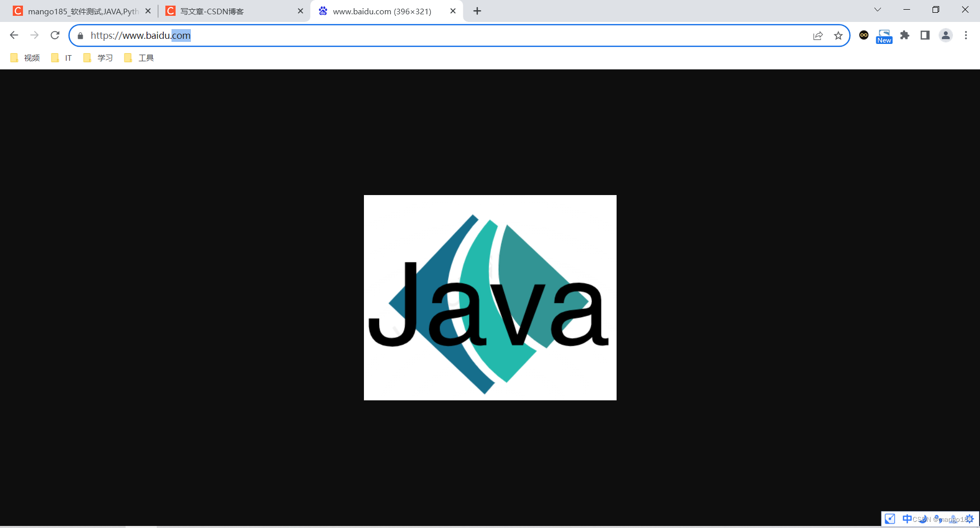
Task: Open the 学习 bookmarks folder
Action: (x=98, y=58)
